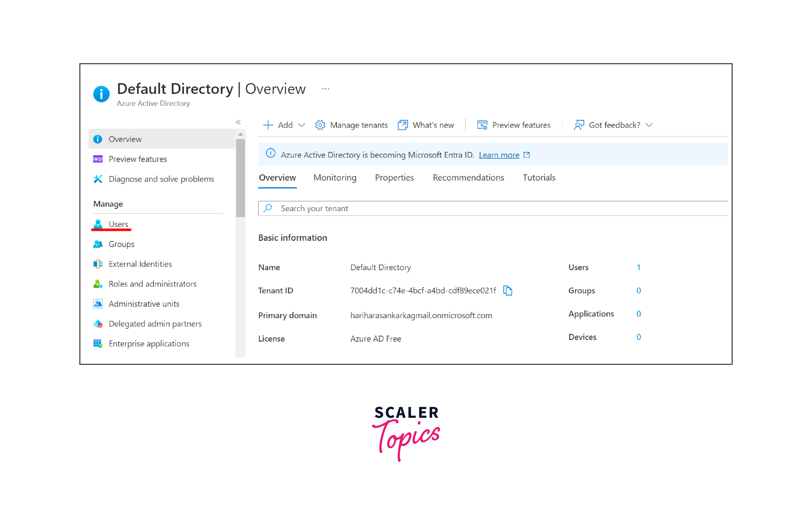Viewport: 812px width, 505px height.
Task: Click the External Identities icon
Action: 98,264
